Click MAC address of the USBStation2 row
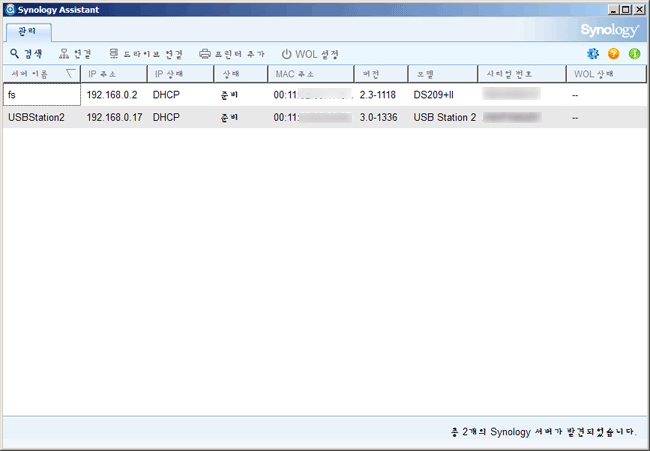The height and width of the screenshot is (451, 650). (313, 118)
